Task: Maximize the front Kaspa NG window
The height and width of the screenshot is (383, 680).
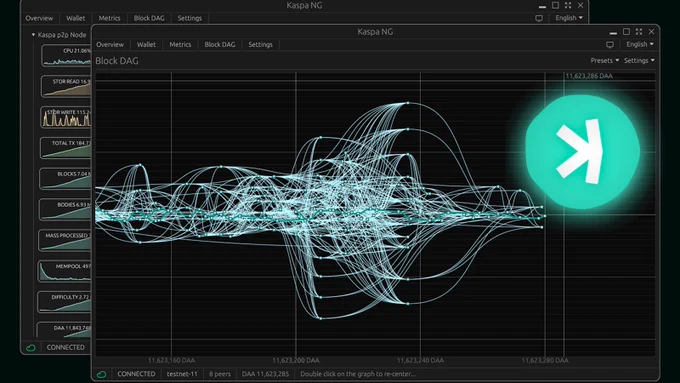Action: click(626, 32)
